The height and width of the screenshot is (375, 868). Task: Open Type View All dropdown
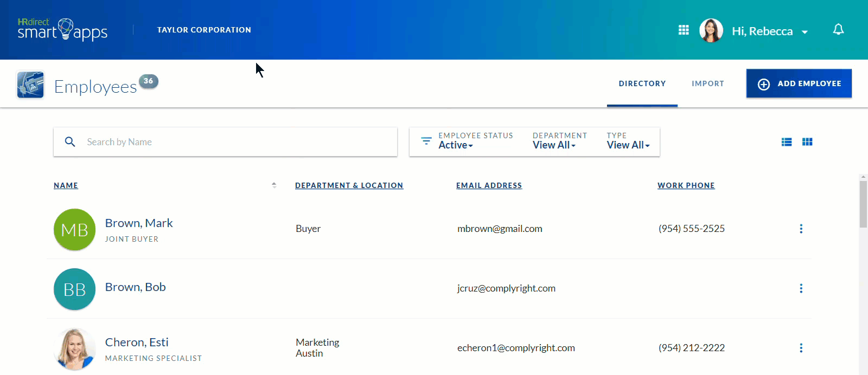click(x=628, y=145)
